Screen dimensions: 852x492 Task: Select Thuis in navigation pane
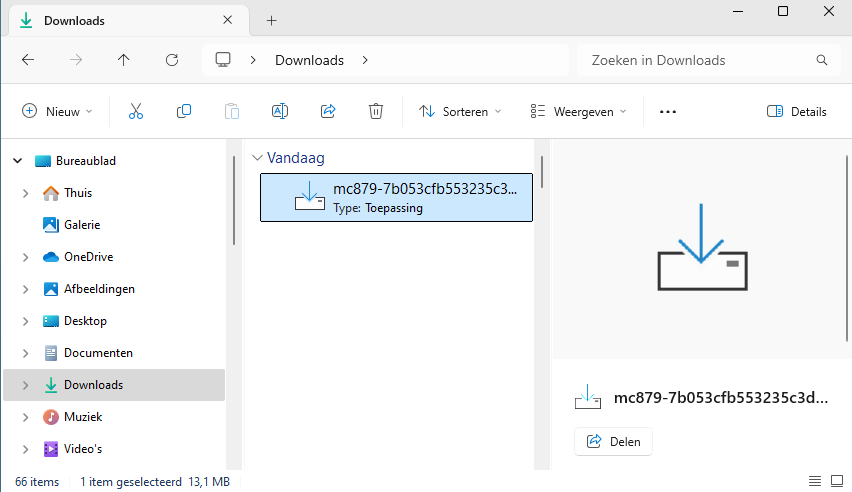pos(78,193)
